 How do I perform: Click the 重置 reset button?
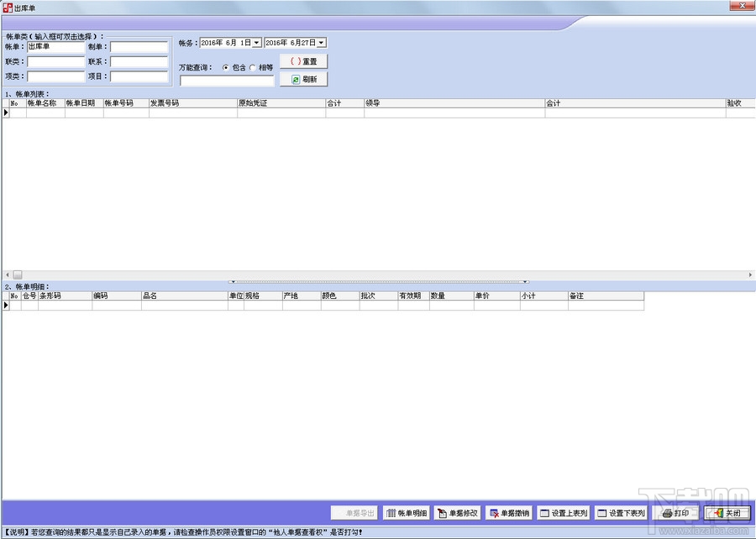coord(304,61)
